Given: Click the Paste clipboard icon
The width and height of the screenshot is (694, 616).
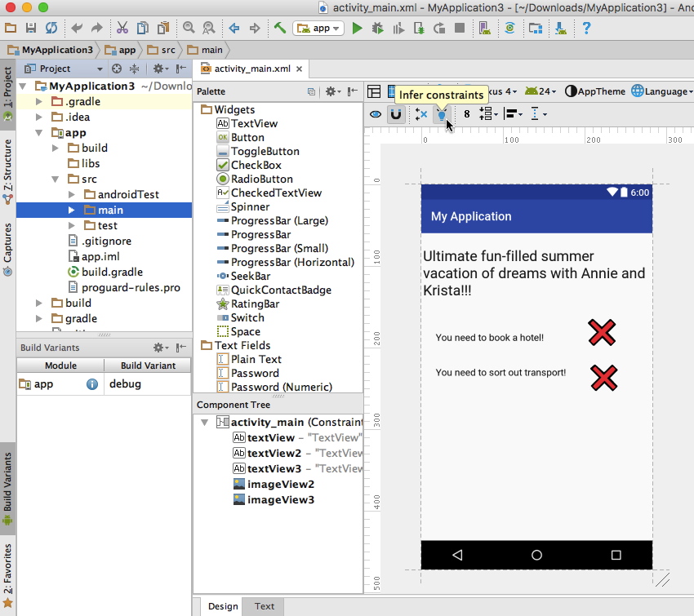Looking at the screenshot, I should (163, 28).
